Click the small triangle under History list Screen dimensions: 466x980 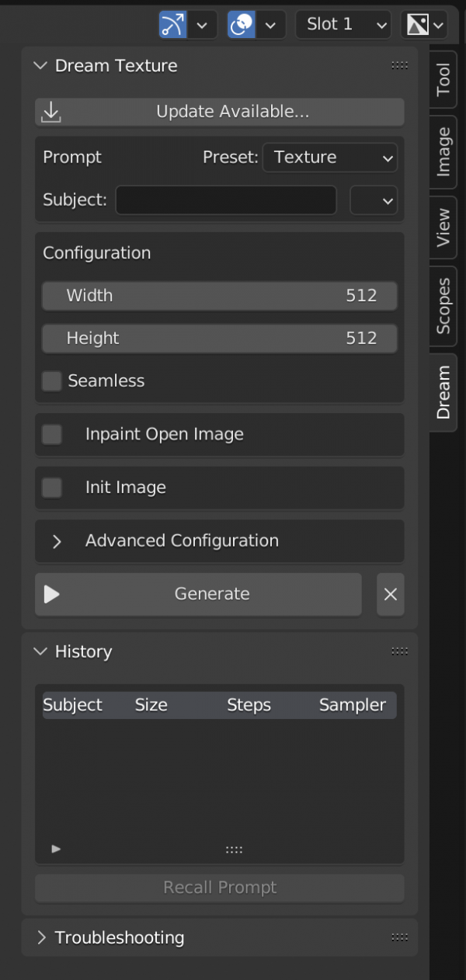(56, 849)
